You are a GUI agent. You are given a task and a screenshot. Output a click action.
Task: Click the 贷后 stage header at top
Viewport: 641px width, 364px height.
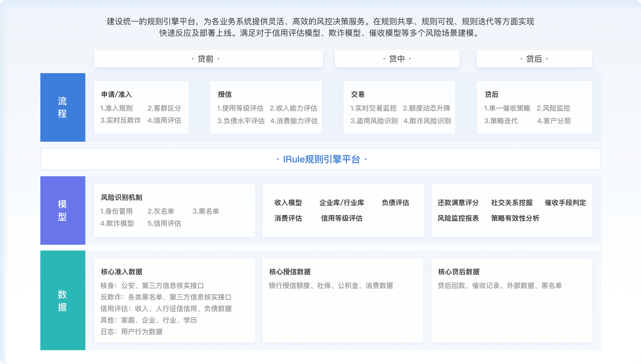coord(534,59)
